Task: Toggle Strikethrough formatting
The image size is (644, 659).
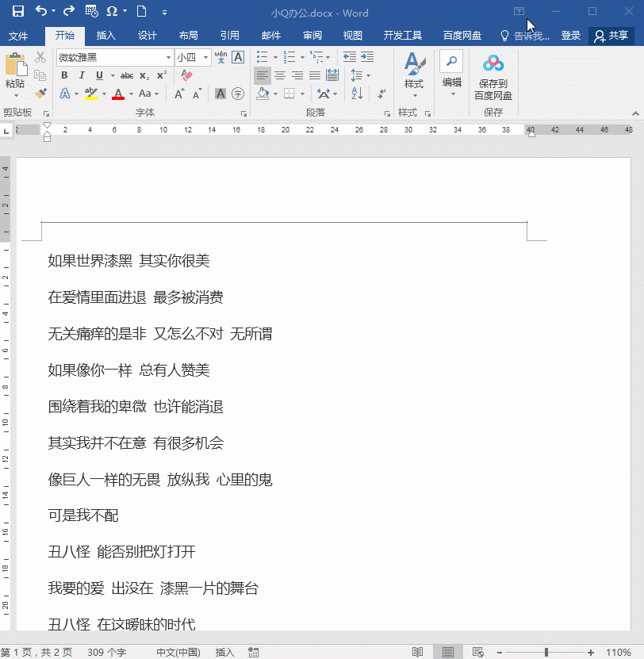Action: 127,75
